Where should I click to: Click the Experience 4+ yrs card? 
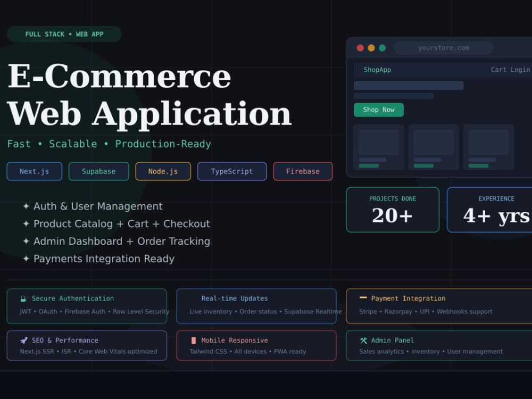point(489,210)
